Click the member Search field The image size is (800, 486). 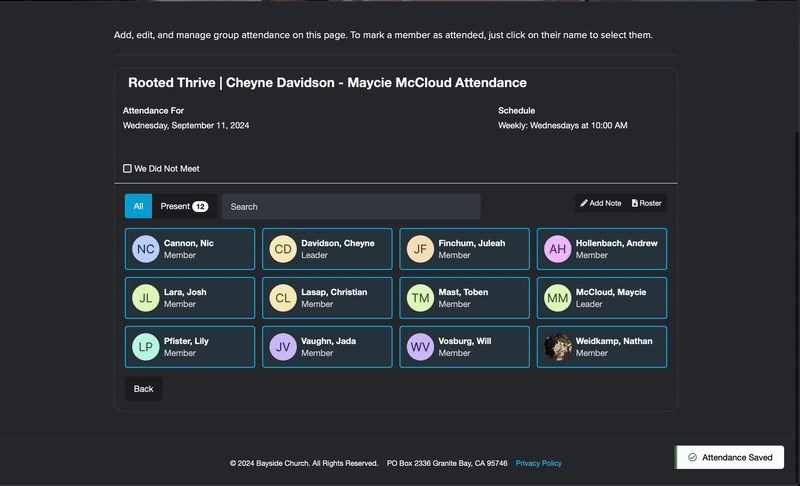351,207
